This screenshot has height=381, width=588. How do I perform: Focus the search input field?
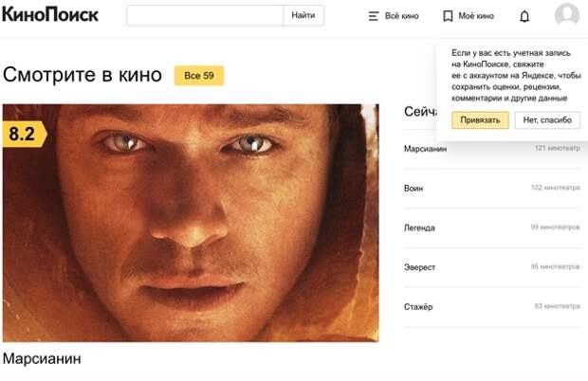[x=205, y=15]
